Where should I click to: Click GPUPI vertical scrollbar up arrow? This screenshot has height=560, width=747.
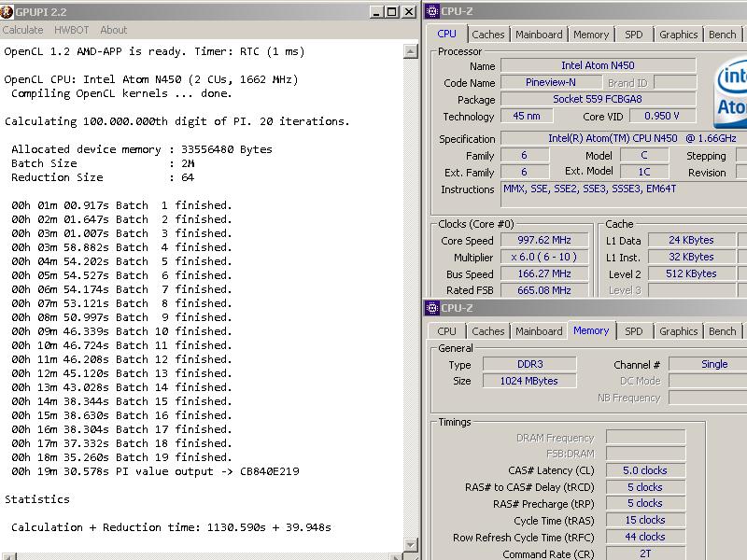tap(410, 51)
